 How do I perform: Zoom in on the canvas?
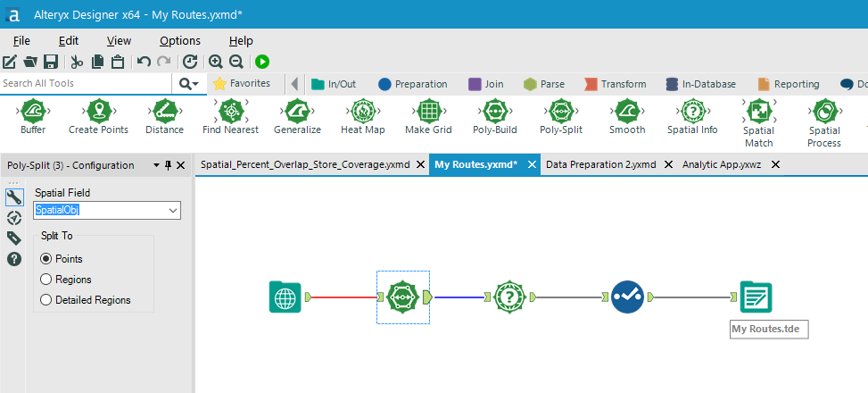[215, 62]
